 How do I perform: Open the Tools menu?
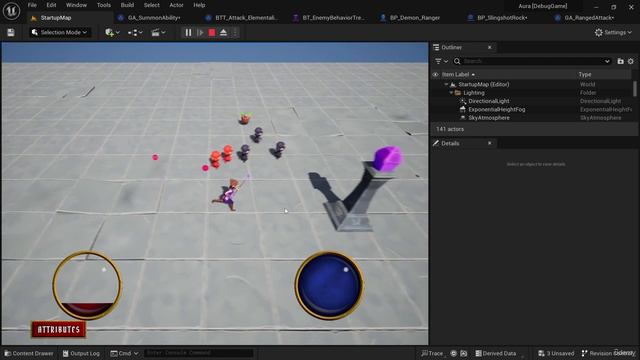[104, 5]
